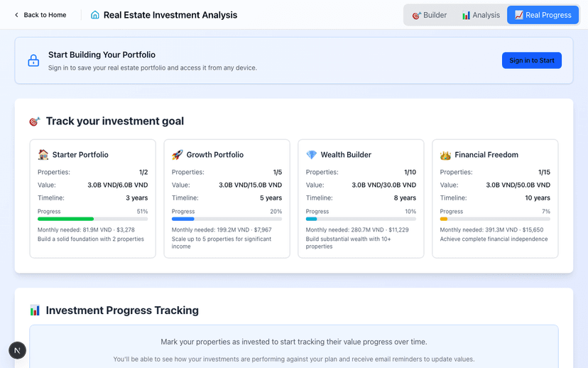Click the 3.0B VND/15.0B VND value
This screenshot has width=588, height=368.
tap(251, 185)
